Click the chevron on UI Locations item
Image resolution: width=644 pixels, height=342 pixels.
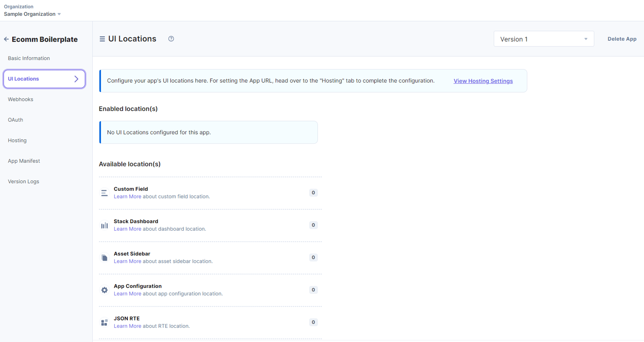click(x=76, y=79)
